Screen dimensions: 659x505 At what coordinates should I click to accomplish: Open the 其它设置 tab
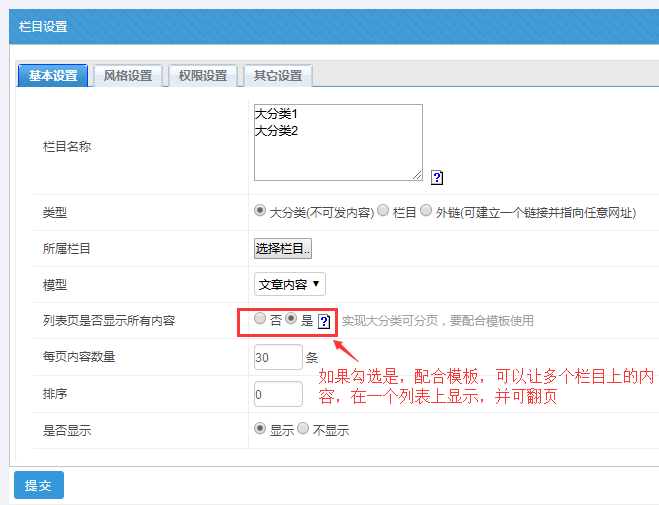click(x=278, y=76)
